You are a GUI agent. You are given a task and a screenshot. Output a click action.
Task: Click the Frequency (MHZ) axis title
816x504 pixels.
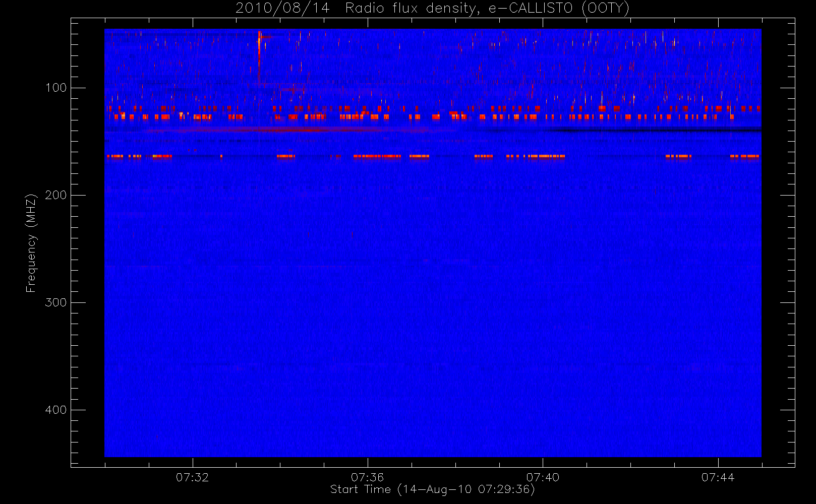tap(31, 243)
